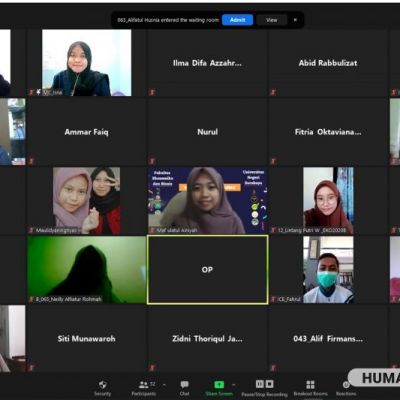
Task: Click muted mic icon beside Nelly Alfiatur name
Action: coord(32,299)
